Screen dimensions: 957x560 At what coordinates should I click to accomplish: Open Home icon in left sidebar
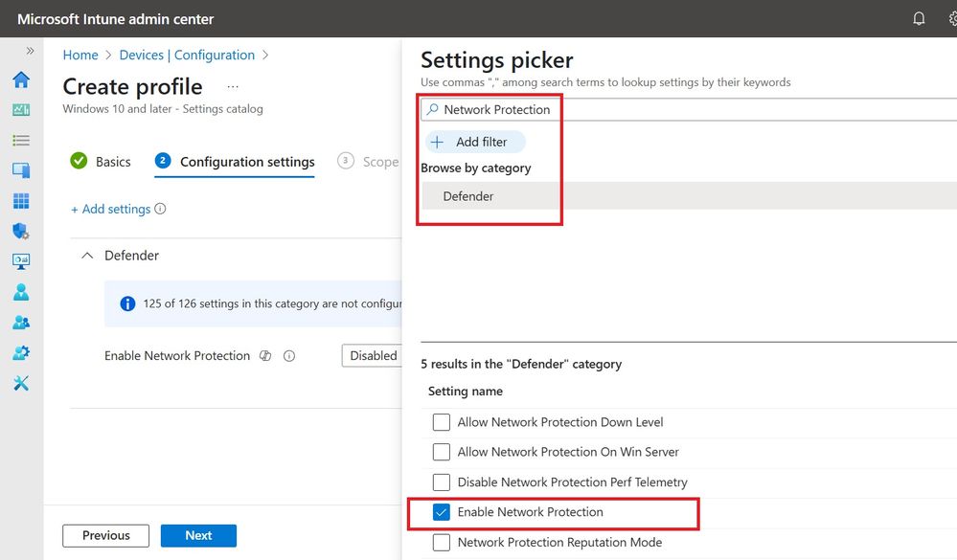pos(21,79)
